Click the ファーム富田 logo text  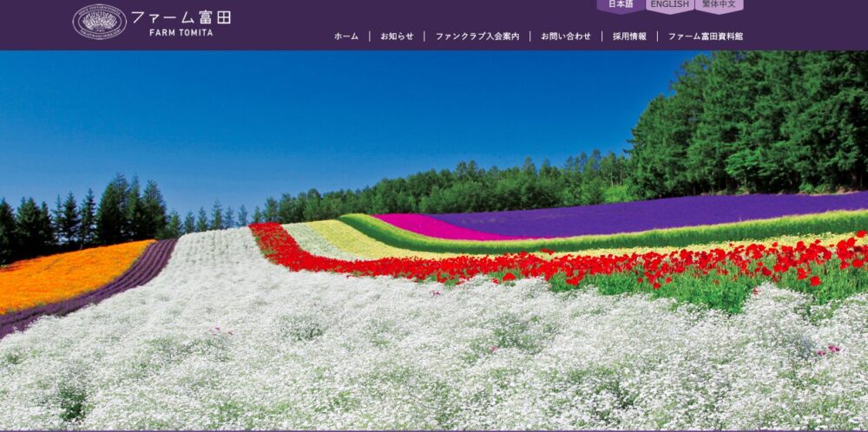point(181,16)
